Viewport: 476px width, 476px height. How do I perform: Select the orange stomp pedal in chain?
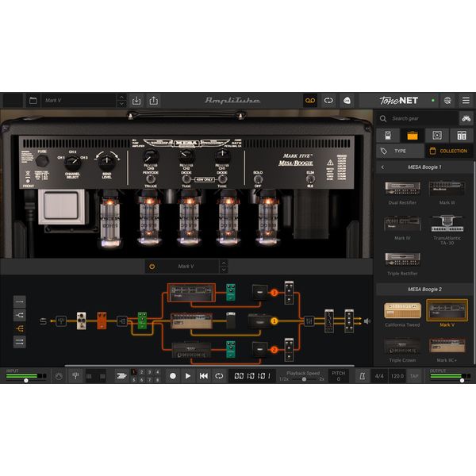[x=102, y=321]
